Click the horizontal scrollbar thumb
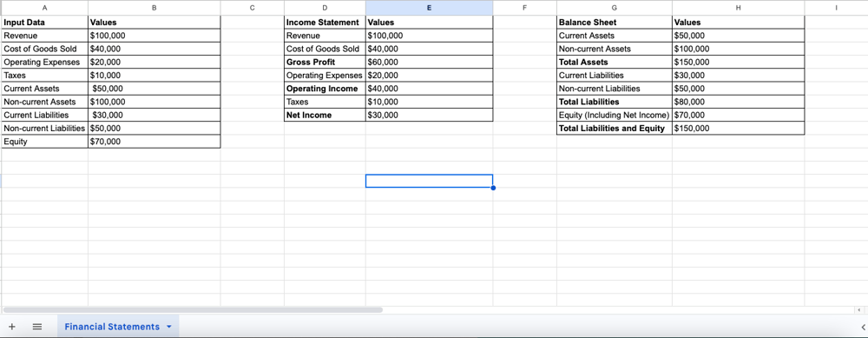 (193, 309)
